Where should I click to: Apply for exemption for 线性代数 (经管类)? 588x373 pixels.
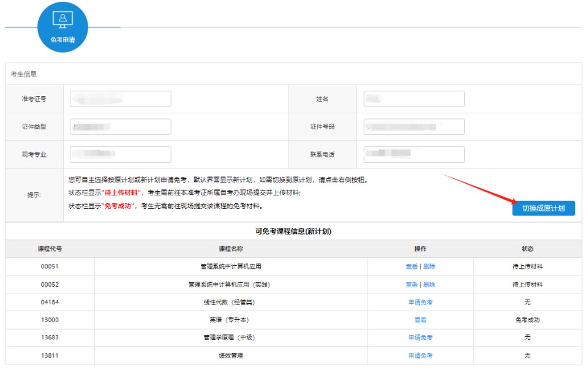tap(420, 303)
